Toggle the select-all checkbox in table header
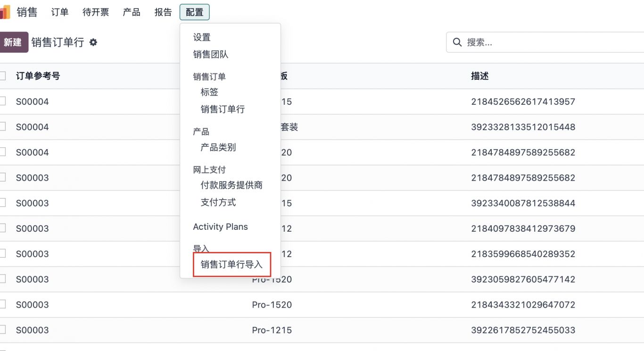This screenshot has height=351, width=644. point(2,75)
